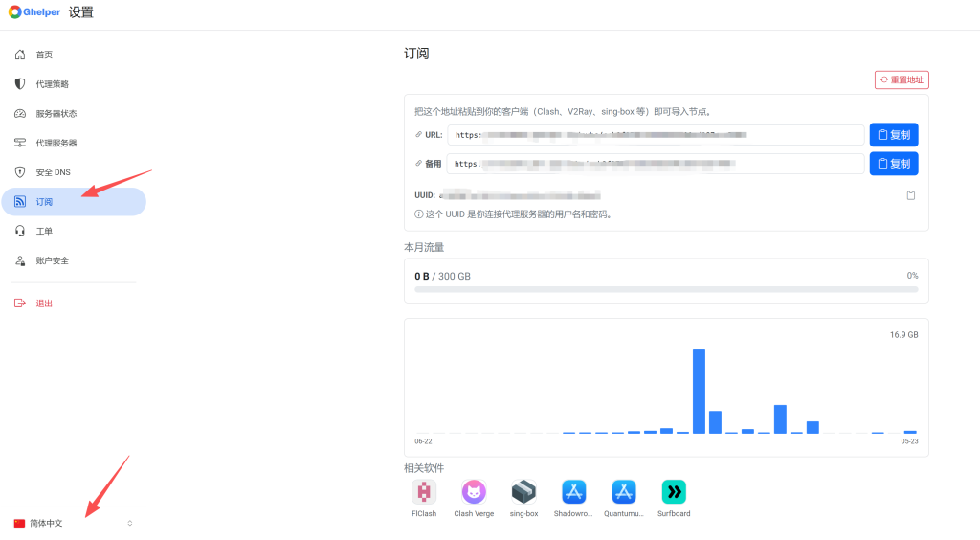980x540 pixels.
Task: Click the 代理服务器 server icon
Action: [x=20, y=143]
